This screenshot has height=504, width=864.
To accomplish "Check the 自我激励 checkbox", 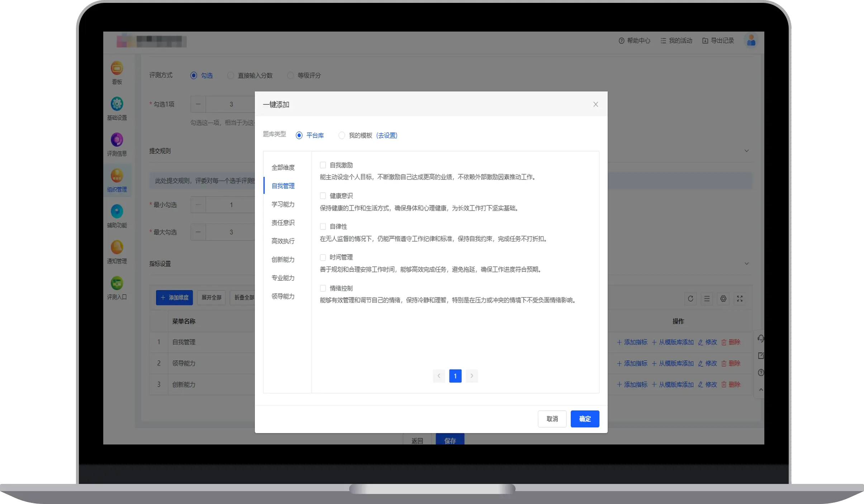I will coord(323,165).
